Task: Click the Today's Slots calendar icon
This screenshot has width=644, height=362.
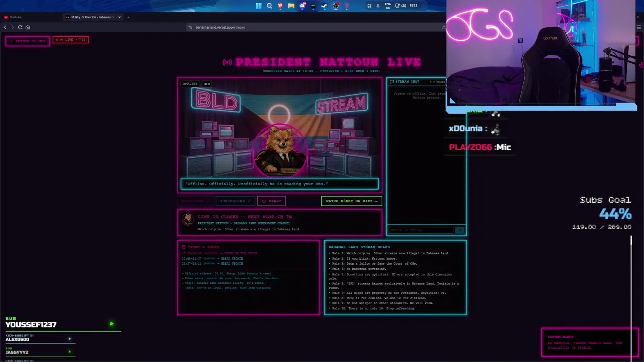Action: click(x=183, y=247)
